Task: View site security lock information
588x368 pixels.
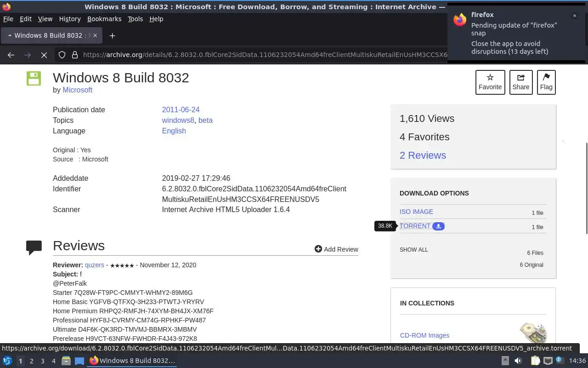Action: tap(74, 55)
